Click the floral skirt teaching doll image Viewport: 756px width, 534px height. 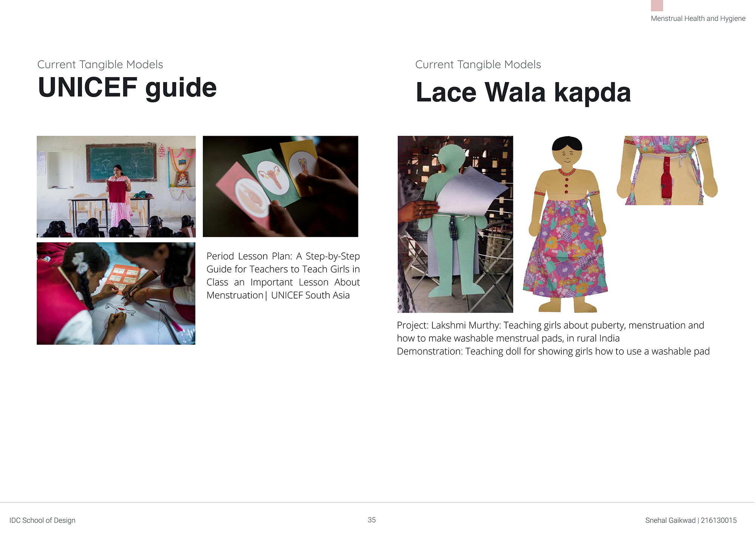(x=566, y=224)
